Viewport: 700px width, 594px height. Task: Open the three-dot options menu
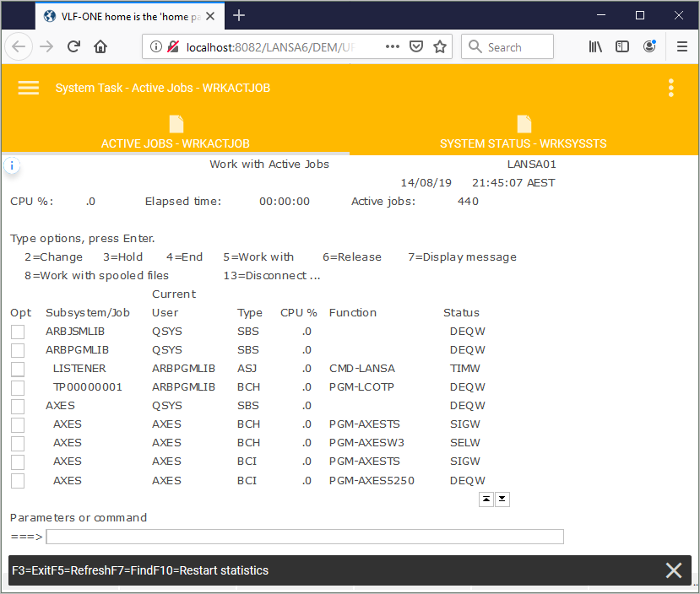[x=671, y=88]
